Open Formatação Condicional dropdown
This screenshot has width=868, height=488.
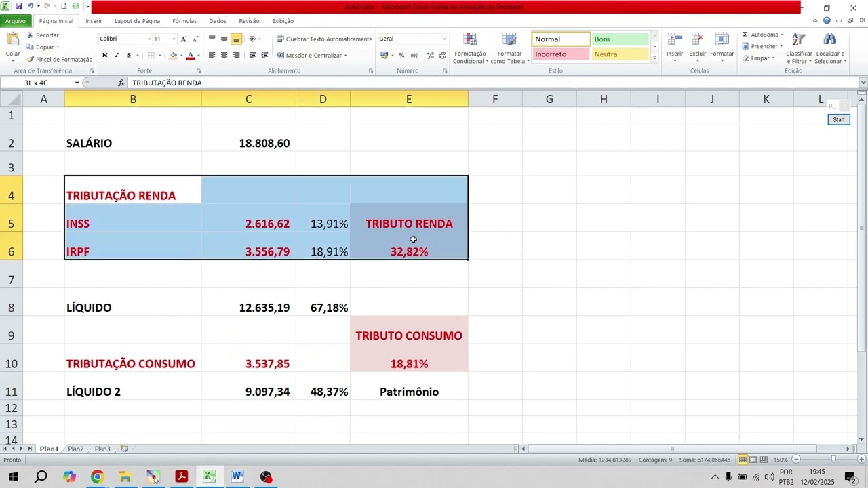coord(470,49)
